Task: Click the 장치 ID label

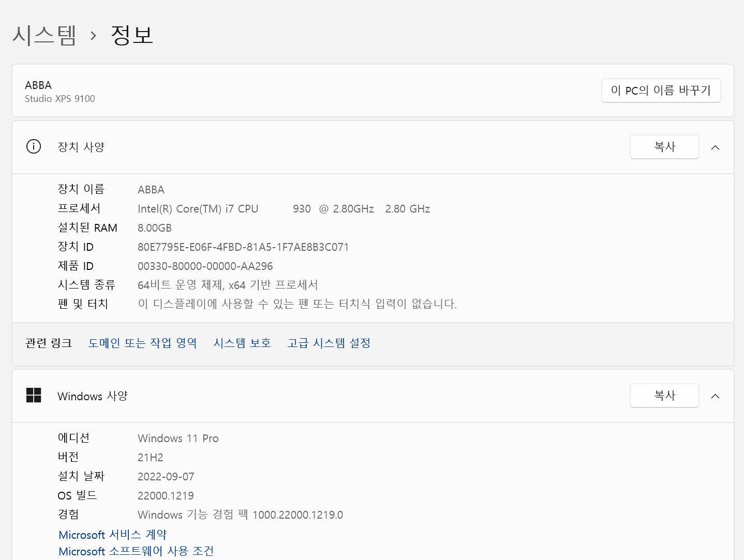Action: [76, 247]
